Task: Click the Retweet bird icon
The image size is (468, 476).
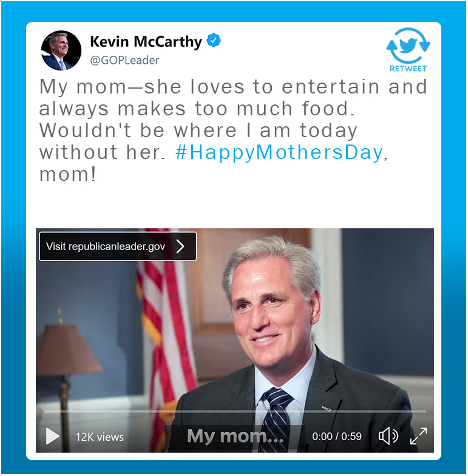Action: [x=408, y=45]
